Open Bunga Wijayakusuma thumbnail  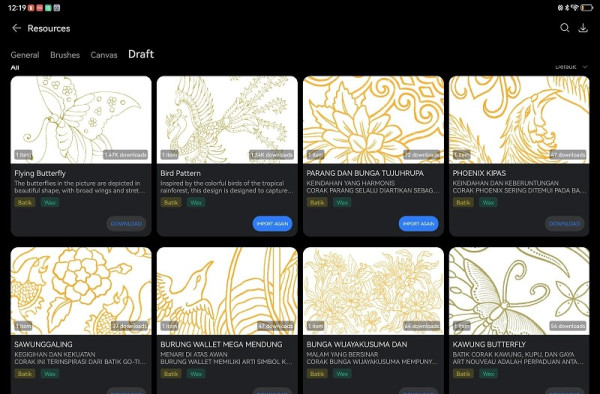coord(373,291)
